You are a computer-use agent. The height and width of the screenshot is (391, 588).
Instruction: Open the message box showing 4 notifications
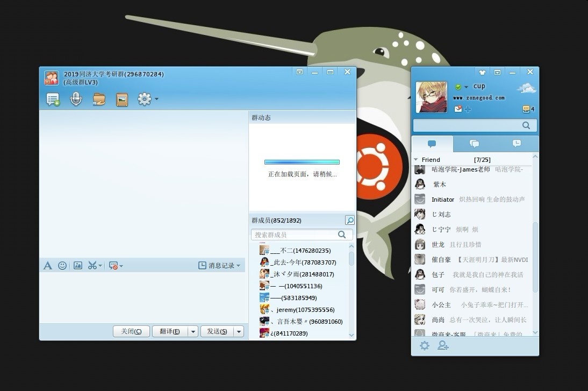point(528,109)
